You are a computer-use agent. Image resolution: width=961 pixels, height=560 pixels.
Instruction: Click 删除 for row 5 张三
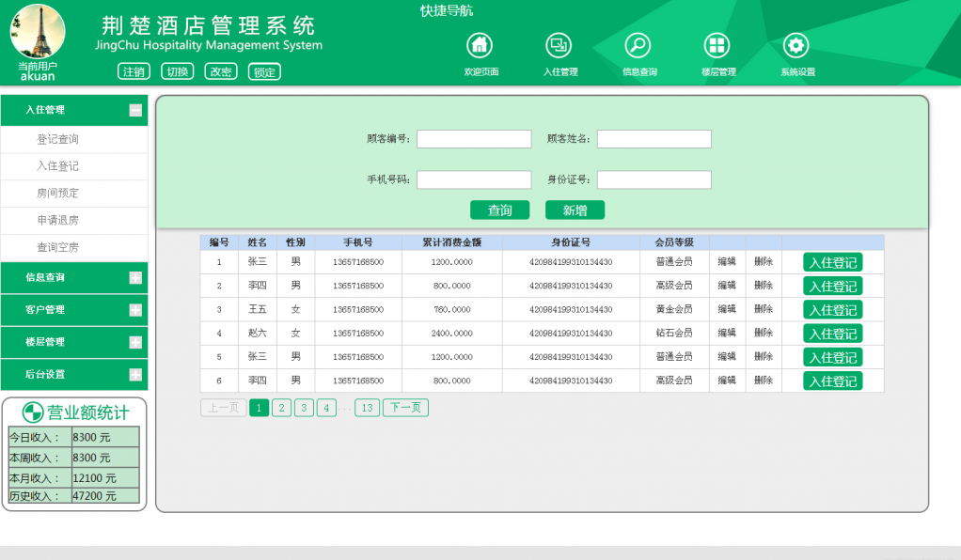coord(764,357)
